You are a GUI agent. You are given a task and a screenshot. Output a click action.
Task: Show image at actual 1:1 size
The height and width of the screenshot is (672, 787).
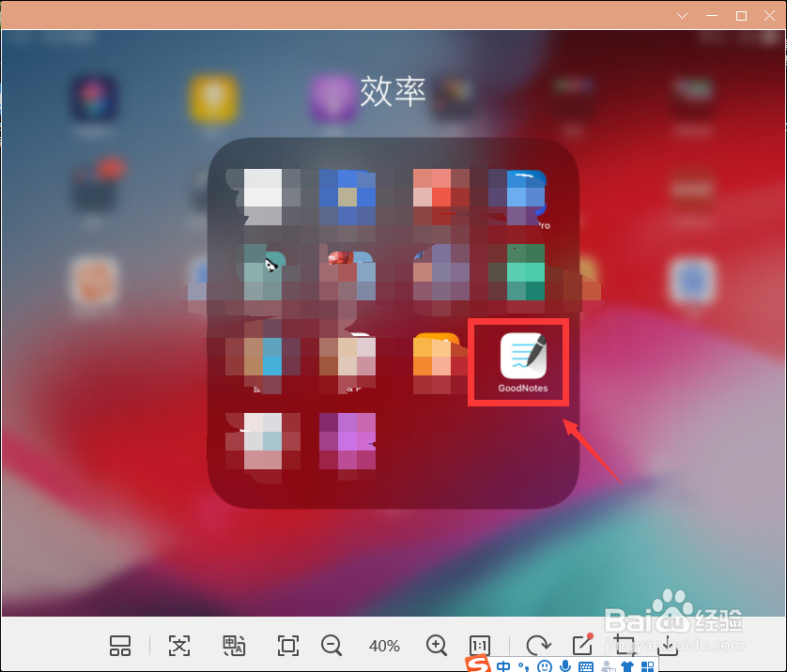480,646
